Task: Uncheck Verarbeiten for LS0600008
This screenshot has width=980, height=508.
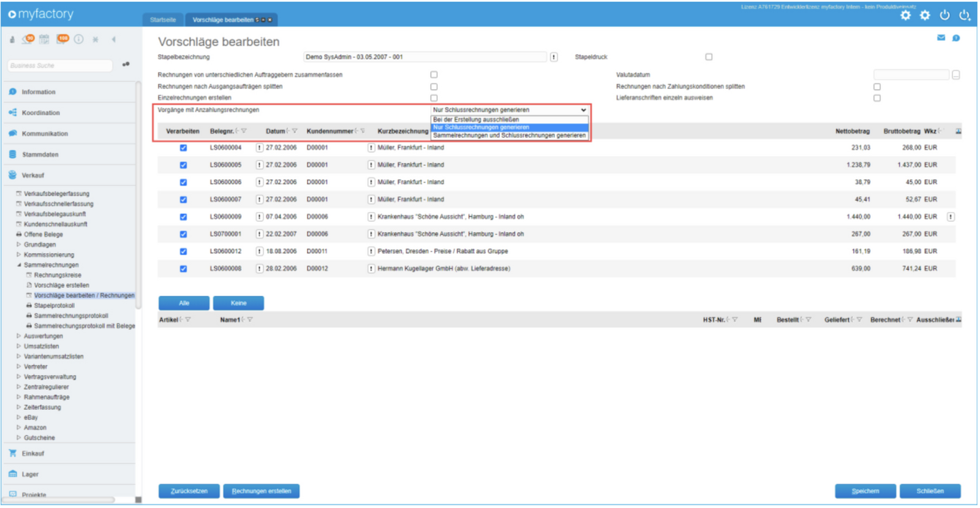Action: pyautogui.click(x=183, y=269)
